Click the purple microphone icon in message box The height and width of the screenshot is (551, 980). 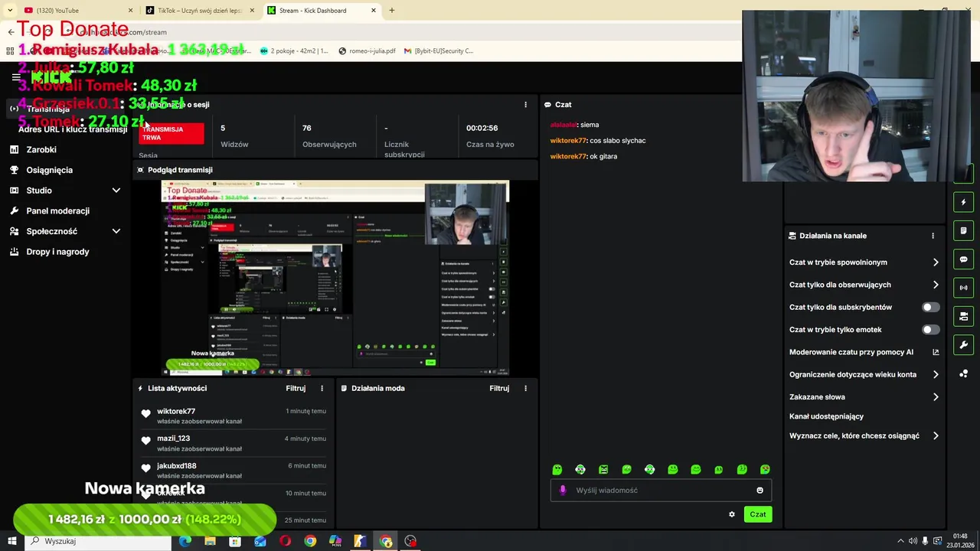[563, 491]
